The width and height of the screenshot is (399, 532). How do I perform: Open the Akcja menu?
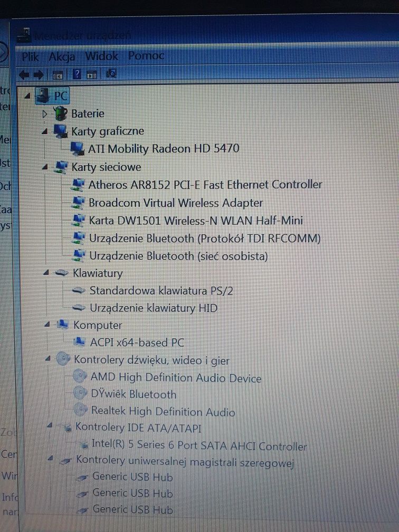tap(61, 56)
